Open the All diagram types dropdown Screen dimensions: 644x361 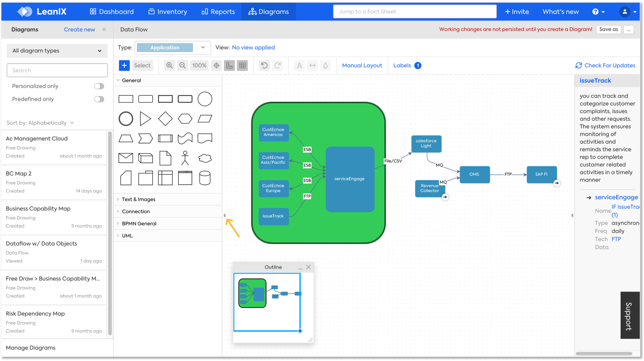click(57, 51)
